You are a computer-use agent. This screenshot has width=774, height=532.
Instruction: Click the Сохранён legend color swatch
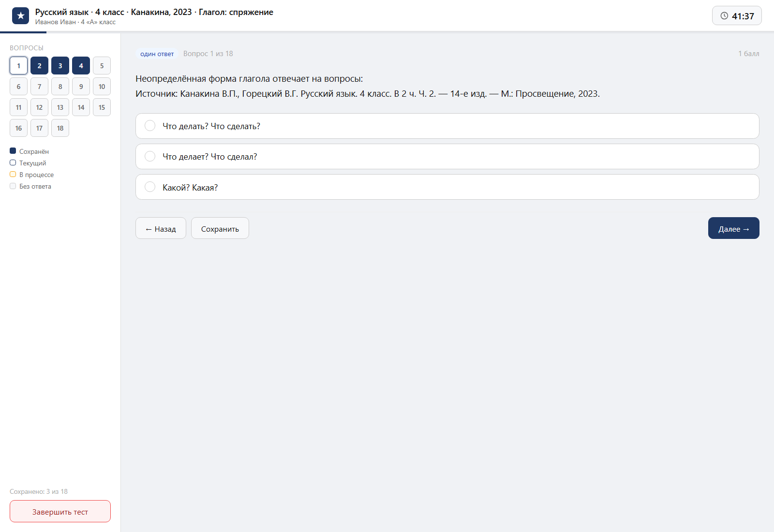[x=13, y=151]
